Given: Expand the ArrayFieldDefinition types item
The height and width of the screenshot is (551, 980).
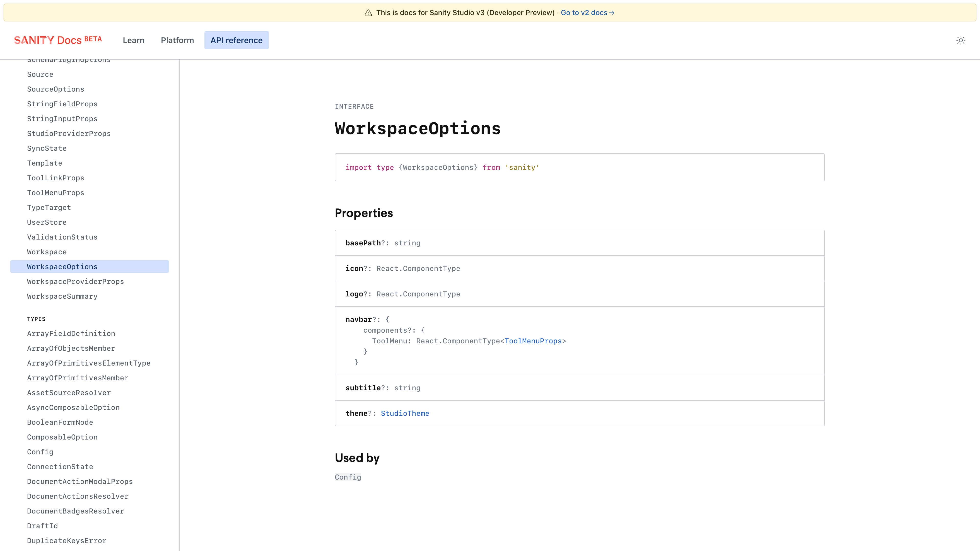Looking at the screenshot, I should click(71, 333).
